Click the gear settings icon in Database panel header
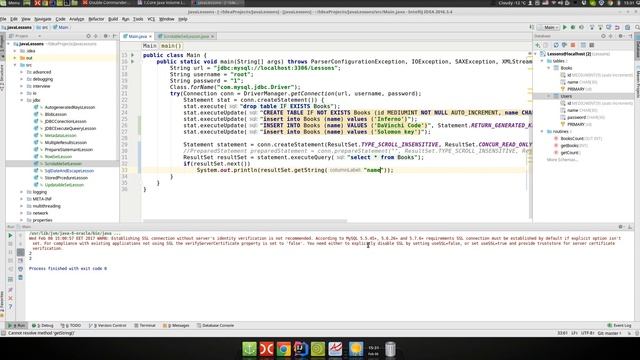 [x=620, y=36]
